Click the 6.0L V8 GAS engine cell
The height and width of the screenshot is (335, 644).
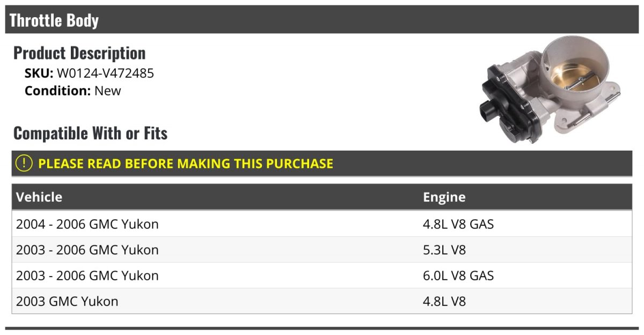pyautogui.click(x=458, y=276)
